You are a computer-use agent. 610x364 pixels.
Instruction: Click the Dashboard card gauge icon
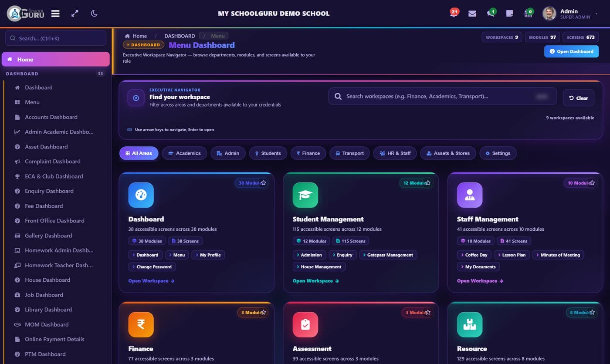(141, 195)
